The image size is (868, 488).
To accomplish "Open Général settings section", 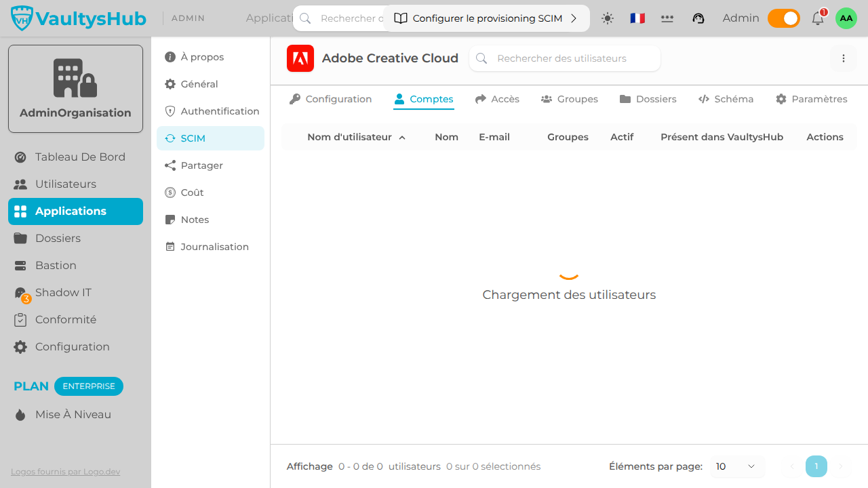I will (x=210, y=84).
